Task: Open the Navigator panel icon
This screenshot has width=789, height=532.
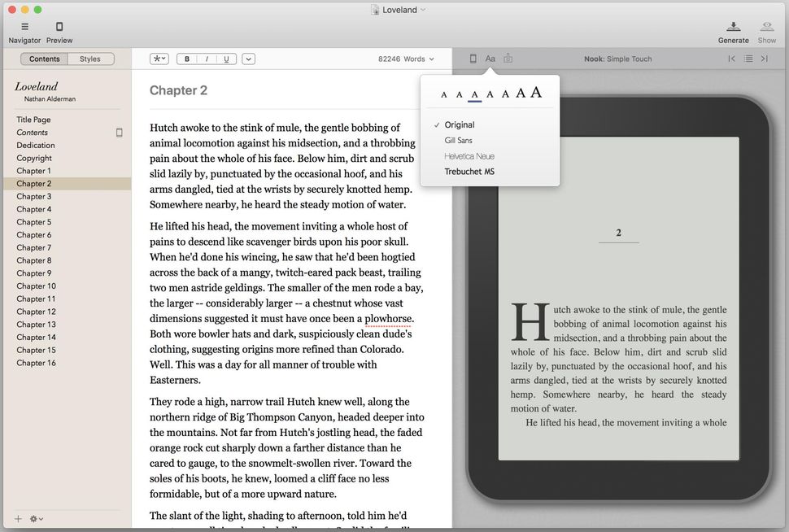Action: 24,27
